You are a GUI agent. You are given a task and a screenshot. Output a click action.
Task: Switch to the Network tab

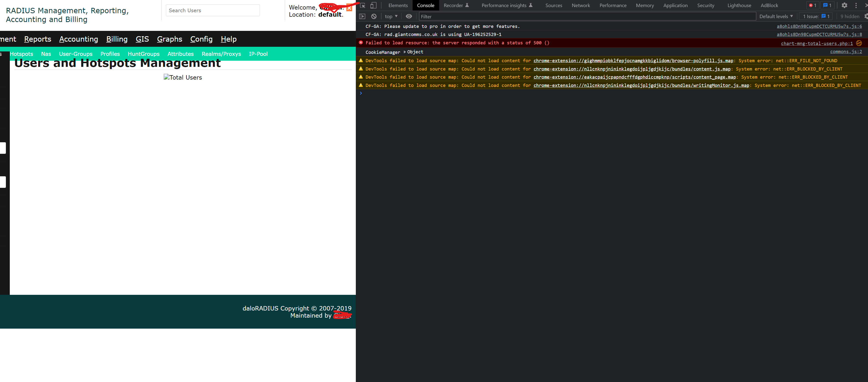[580, 5]
